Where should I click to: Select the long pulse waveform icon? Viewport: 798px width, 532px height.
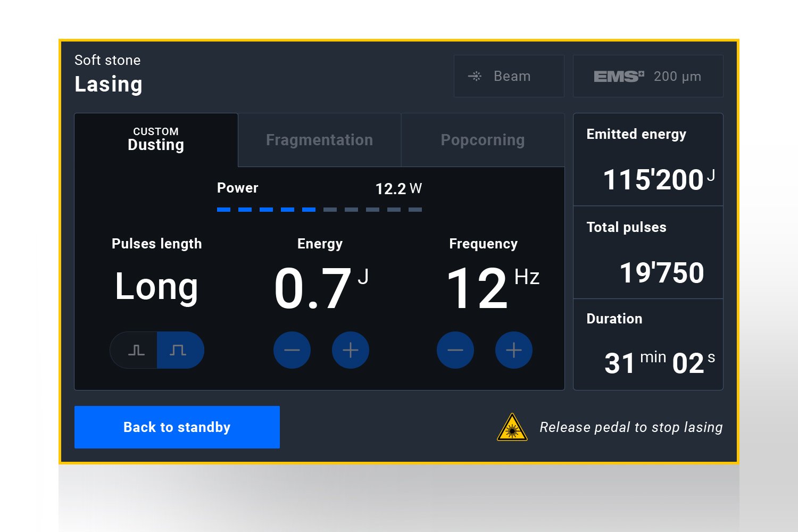point(178,350)
